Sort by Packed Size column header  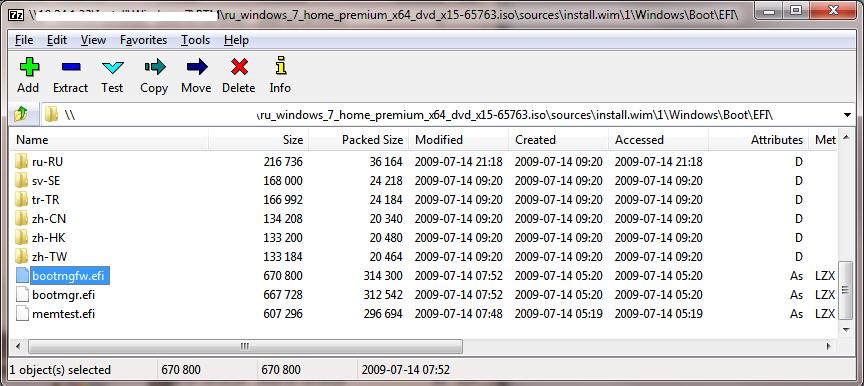click(358, 140)
